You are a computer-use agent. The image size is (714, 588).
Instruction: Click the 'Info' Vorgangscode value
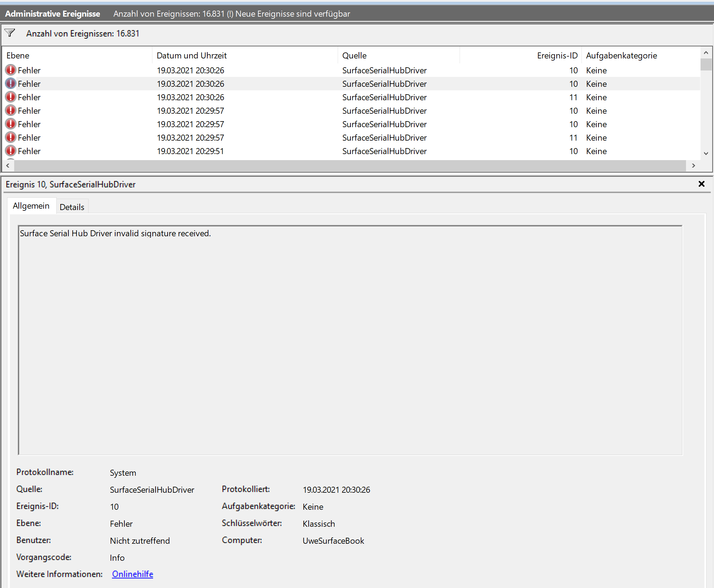click(117, 558)
